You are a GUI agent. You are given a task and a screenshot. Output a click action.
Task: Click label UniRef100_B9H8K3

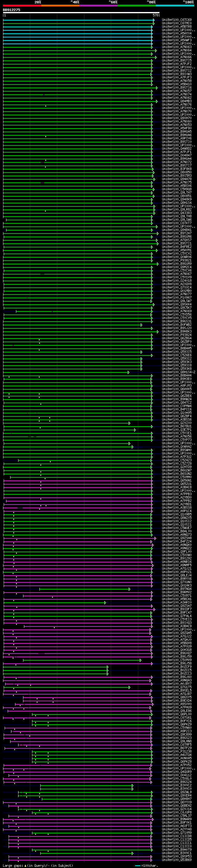[x=177, y=332]
